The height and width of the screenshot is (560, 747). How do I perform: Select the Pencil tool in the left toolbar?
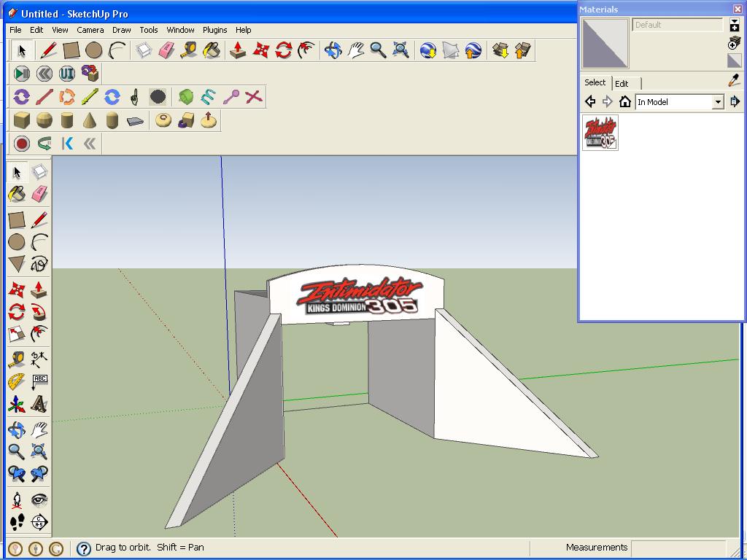[x=39, y=220]
